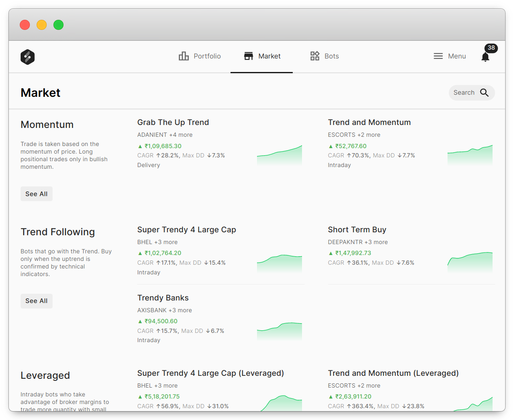Click the ₹5,18,201.75 value
This screenshot has width=514, height=420.
[x=162, y=396]
